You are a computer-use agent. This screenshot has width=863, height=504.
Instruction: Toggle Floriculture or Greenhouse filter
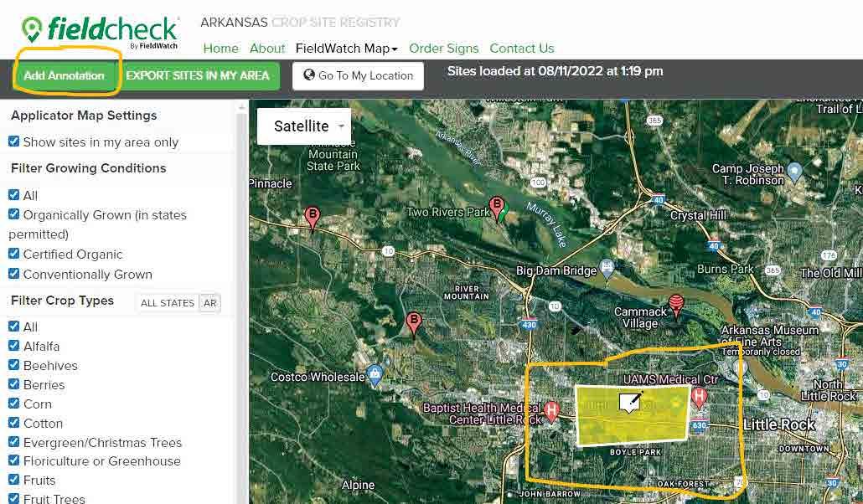tap(13, 460)
